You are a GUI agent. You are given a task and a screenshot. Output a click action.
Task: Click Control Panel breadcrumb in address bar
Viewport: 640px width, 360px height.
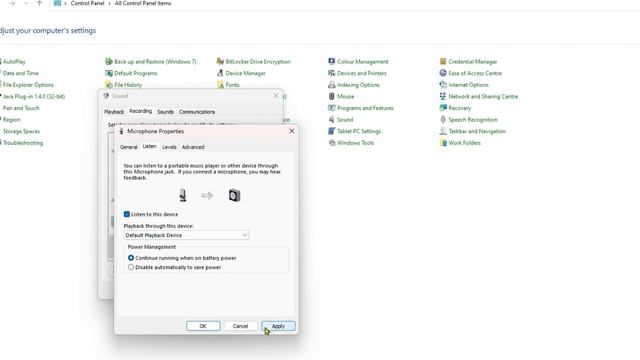point(87,3)
